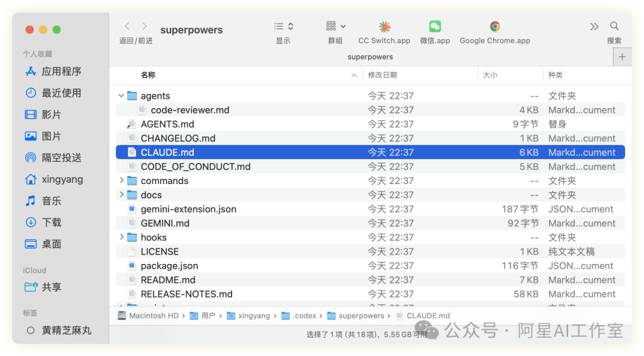The height and width of the screenshot is (356, 644).
Task: Select GEMINI.md file
Action: point(370,223)
